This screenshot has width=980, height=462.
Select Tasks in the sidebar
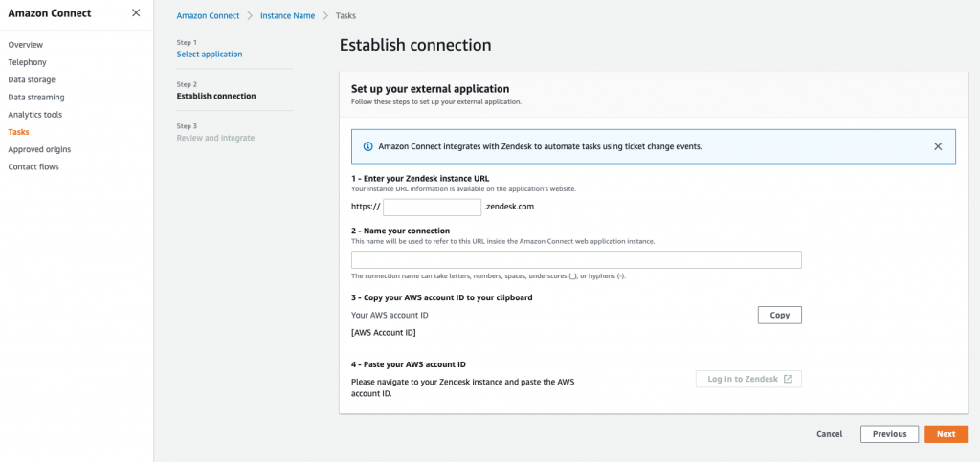click(x=18, y=132)
